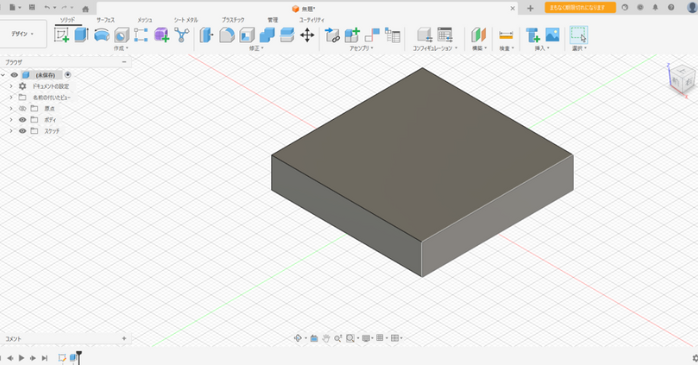
Task: Select the Create Form tool
Action: click(162, 35)
